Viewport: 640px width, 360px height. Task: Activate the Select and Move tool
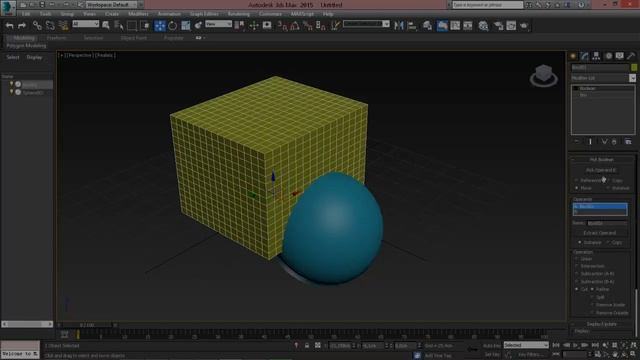(160, 26)
